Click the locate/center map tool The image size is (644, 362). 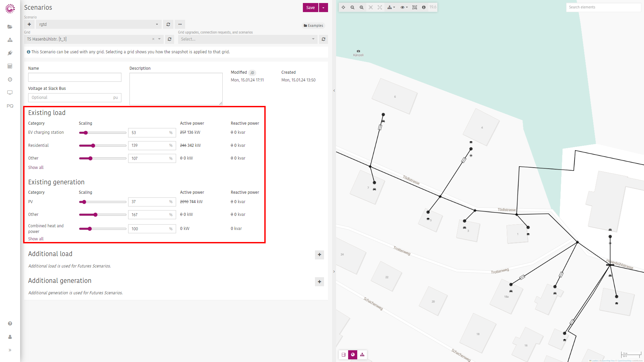tap(343, 7)
